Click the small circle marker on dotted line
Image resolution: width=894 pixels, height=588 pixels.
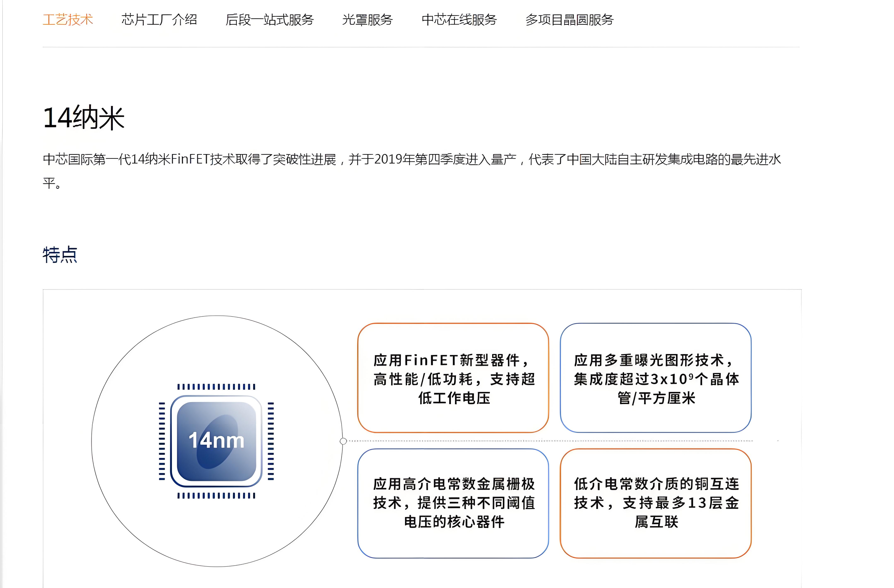[x=343, y=441]
